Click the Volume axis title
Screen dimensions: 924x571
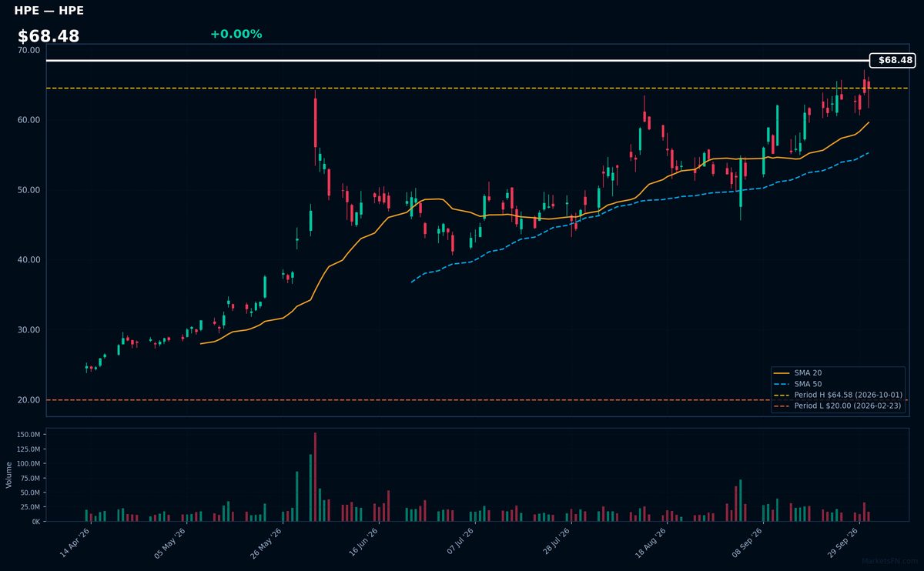point(9,475)
